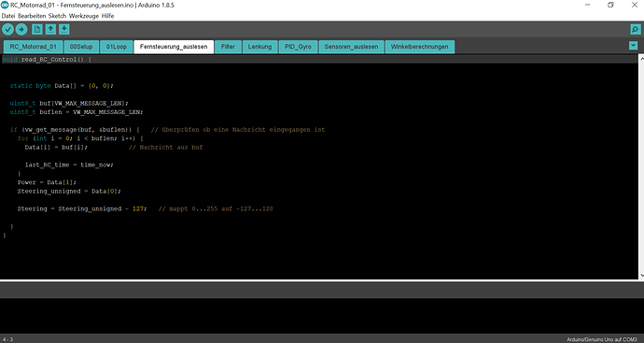The width and height of the screenshot is (644, 343).
Task: Click the status bar line number indicator
Action: point(7,339)
